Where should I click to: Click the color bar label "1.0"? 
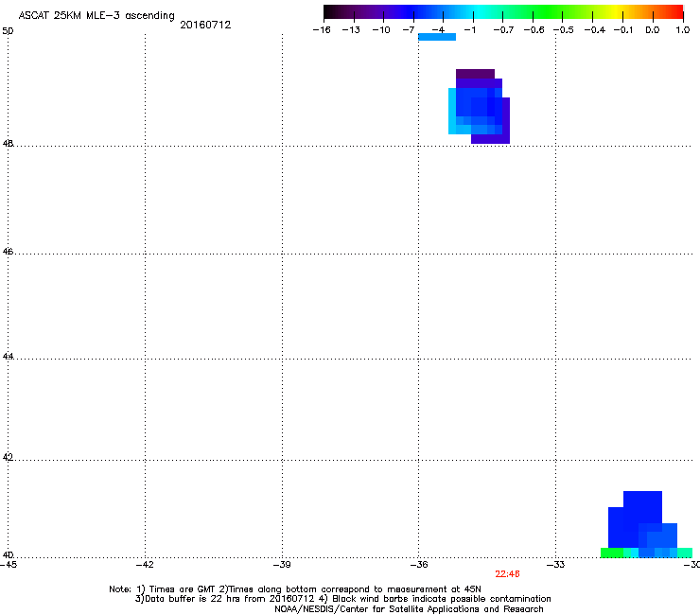[683, 30]
